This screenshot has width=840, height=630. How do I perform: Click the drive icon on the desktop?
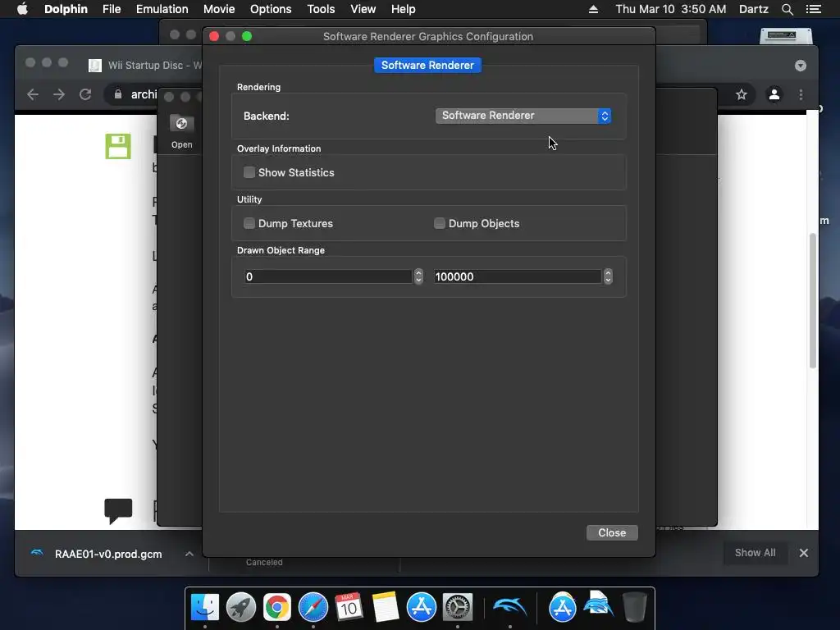(786, 35)
